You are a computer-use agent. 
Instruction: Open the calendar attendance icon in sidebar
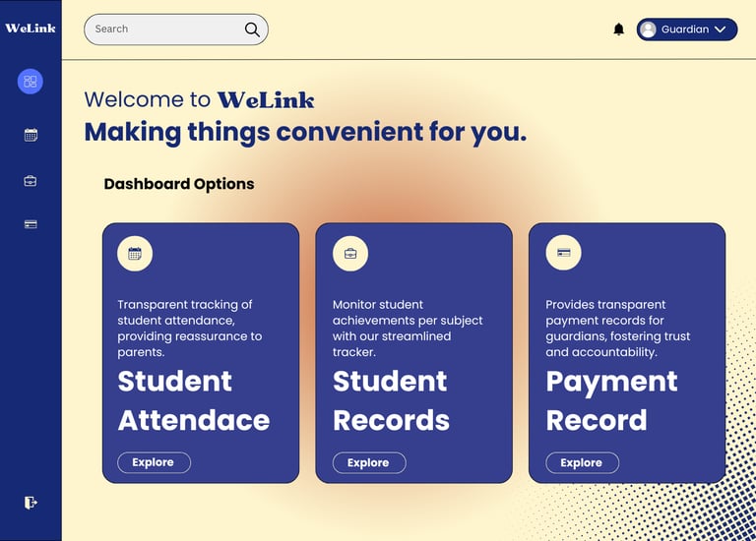coord(31,135)
